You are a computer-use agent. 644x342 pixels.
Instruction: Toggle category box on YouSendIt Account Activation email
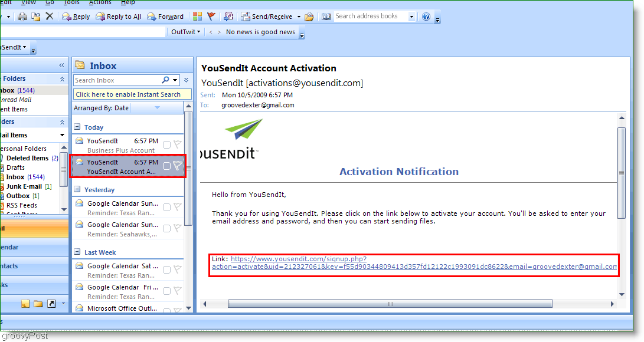(x=166, y=166)
